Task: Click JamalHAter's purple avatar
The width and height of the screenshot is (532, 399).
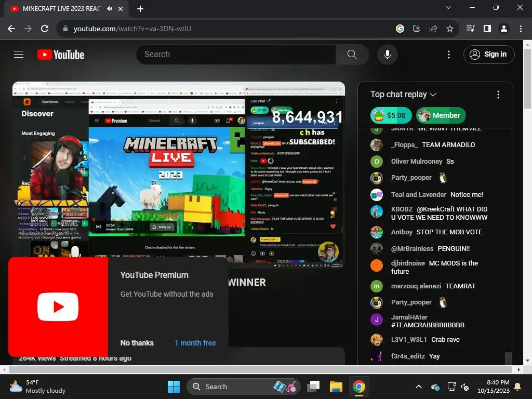Action: click(376, 320)
